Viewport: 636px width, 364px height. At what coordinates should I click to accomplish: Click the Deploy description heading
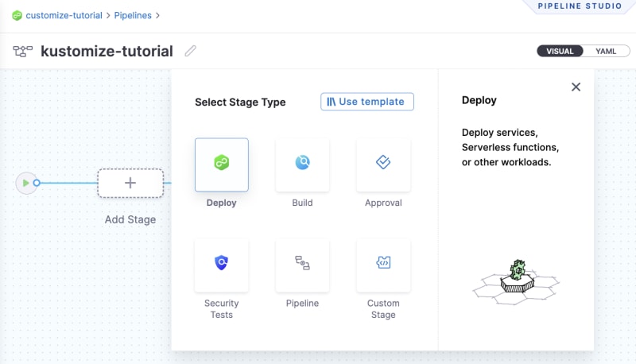(x=479, y=100)
